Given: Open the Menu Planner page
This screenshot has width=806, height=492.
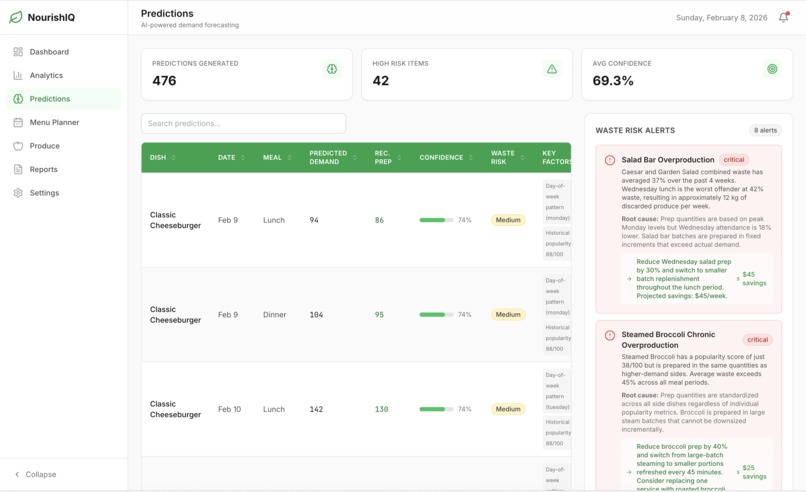Looking at the screenshot, I should [64, 122].
